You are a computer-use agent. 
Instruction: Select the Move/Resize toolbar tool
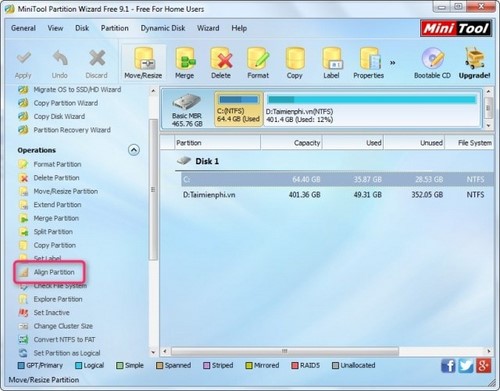tap(143, 63)
